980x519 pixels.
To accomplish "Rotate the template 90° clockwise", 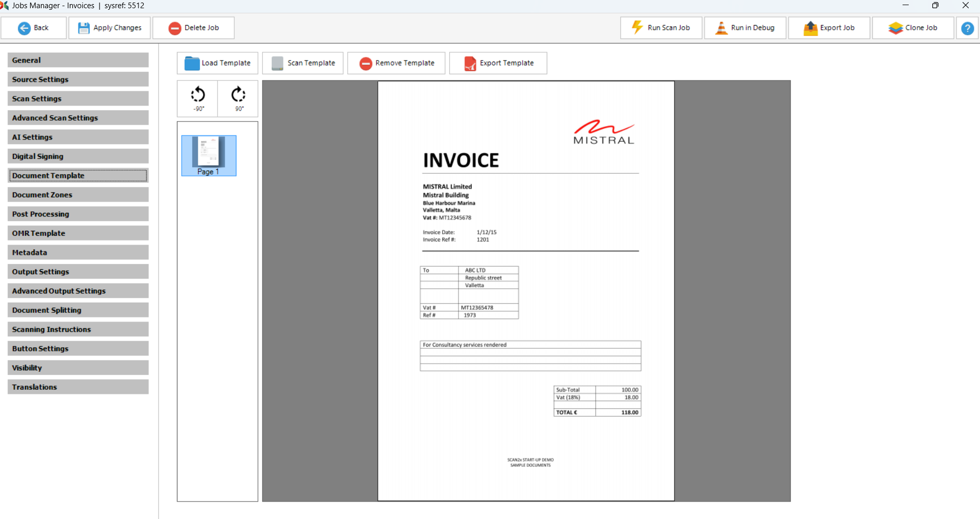I will click(x=238, y=98).
